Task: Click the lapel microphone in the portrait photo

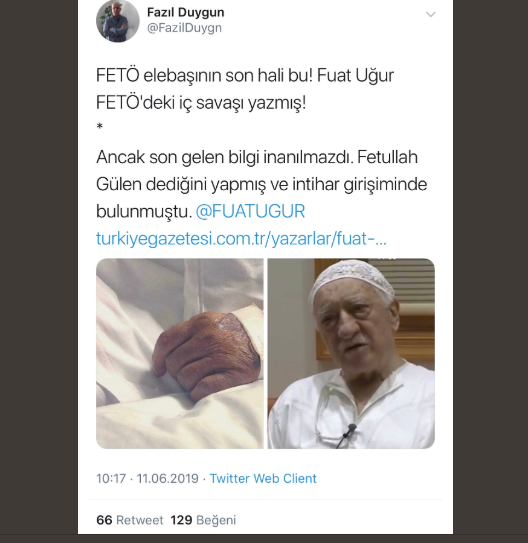Action: click(x=352, y=428)
